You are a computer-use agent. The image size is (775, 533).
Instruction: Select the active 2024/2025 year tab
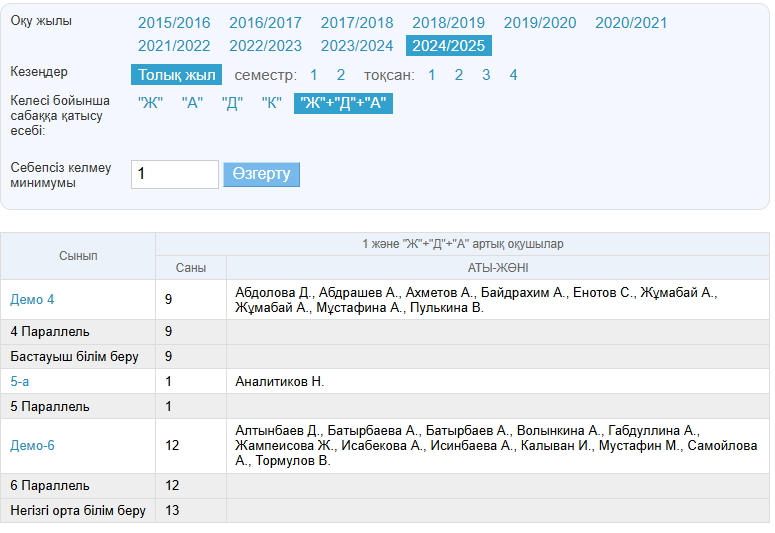click(448, 46)
